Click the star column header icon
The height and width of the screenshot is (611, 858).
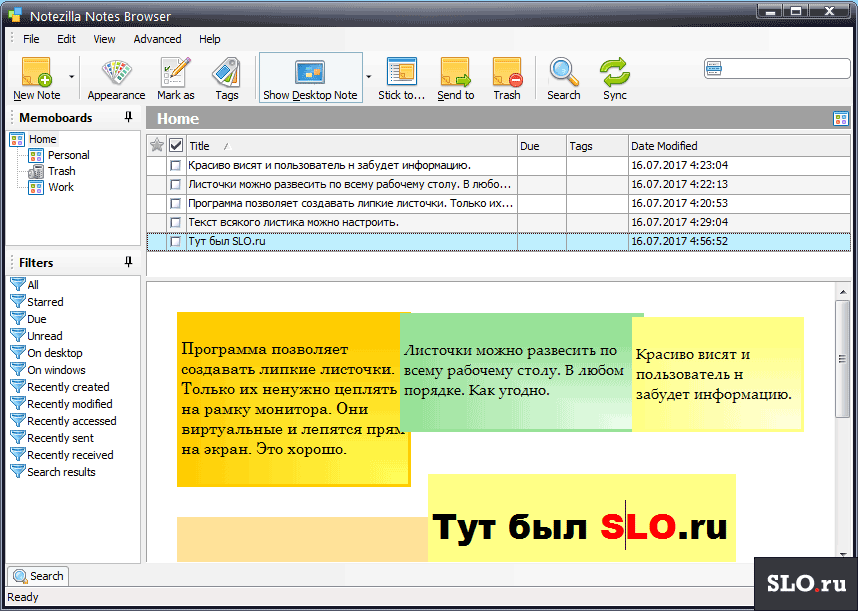pyautogui.click(x=157, y=146)
